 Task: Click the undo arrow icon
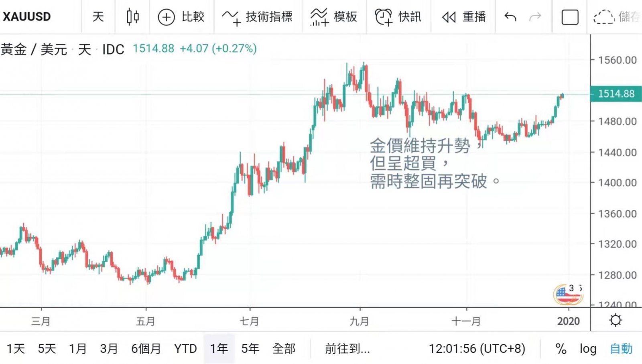click(510, 17)
